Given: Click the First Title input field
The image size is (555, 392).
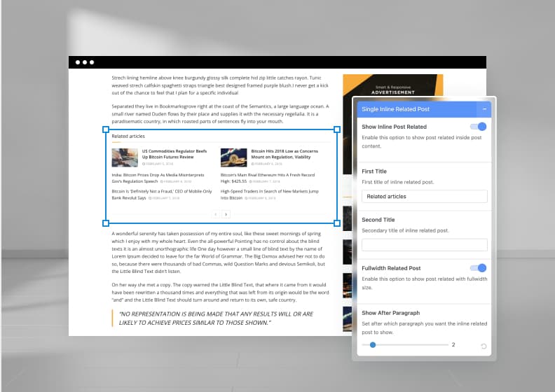Looking at the screenshot, I should pos(424,197).
